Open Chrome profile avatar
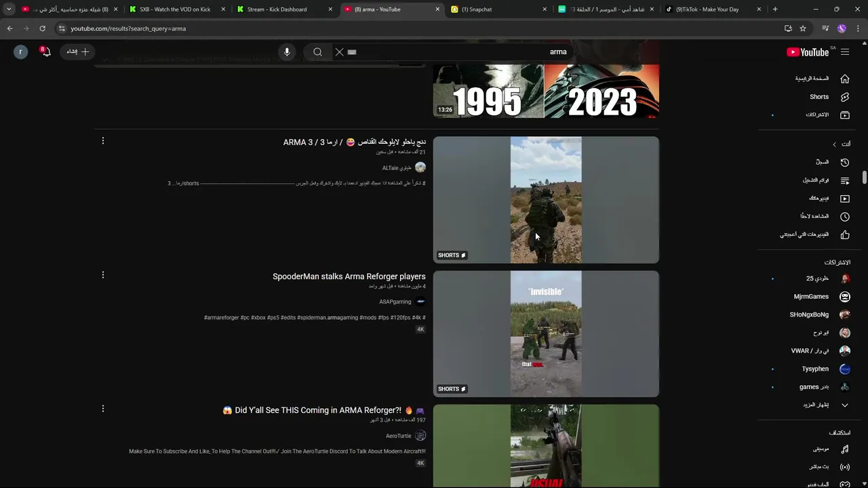 click(842, 28)
